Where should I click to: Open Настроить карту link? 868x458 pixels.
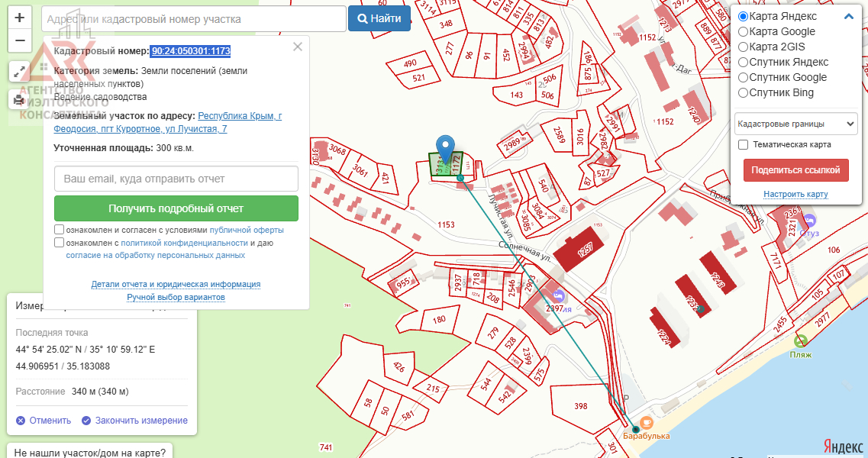coord(795,195)
